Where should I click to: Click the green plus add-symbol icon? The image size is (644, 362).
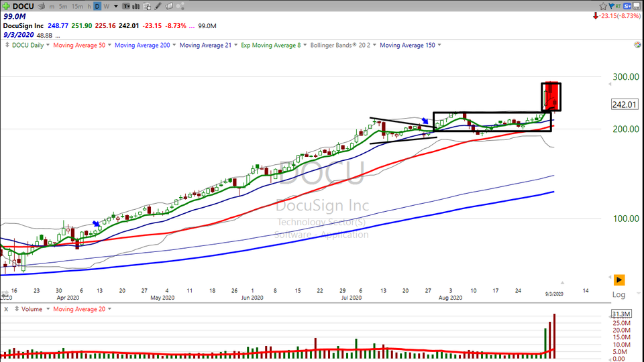(x=6, y=6)
